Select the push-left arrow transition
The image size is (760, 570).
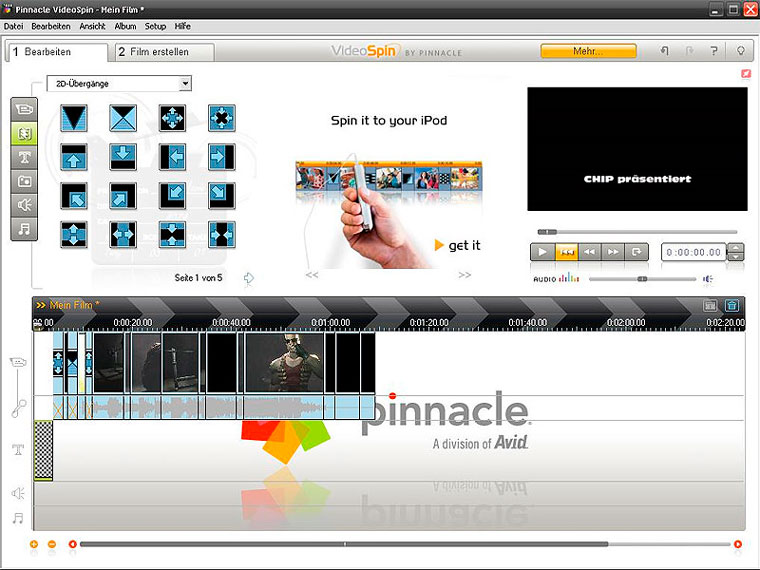[x=173, y=157]
